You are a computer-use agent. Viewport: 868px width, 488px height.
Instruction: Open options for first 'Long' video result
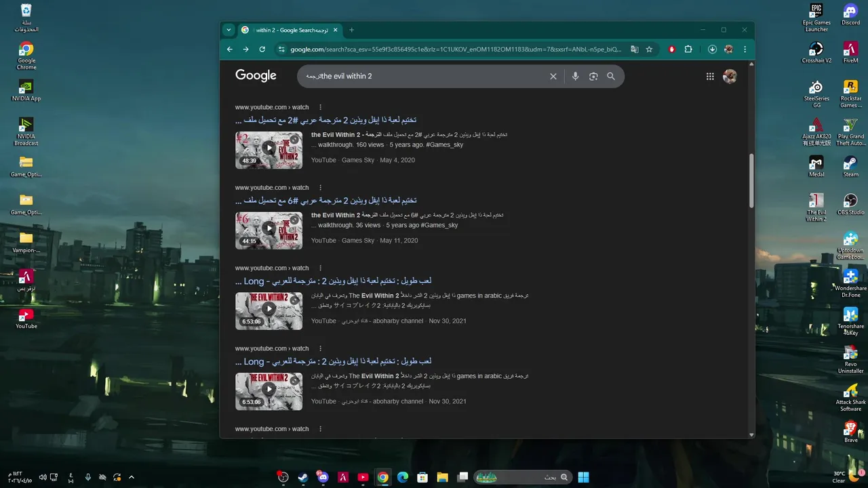pos(321,268)
